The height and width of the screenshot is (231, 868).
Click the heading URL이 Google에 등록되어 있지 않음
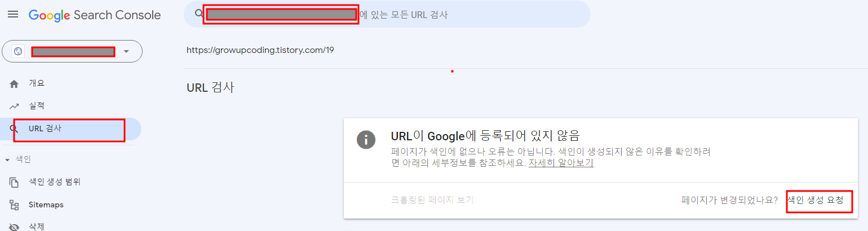click(x=485, y=136)
